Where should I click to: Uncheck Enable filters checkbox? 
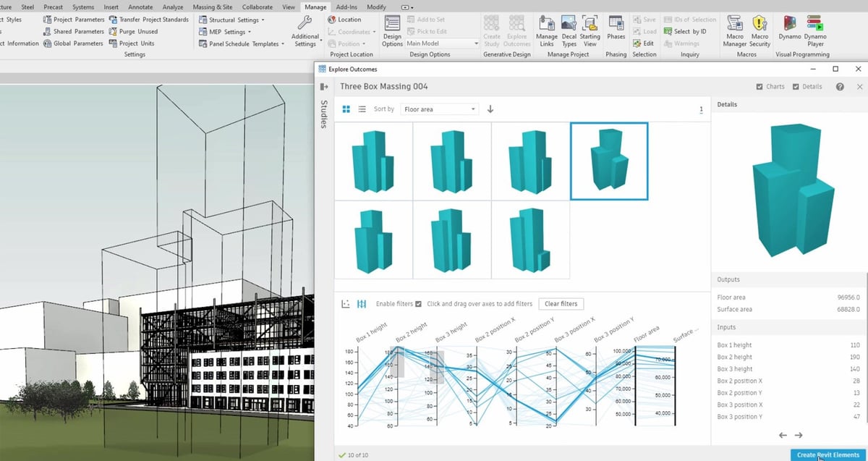coord(418,304)
